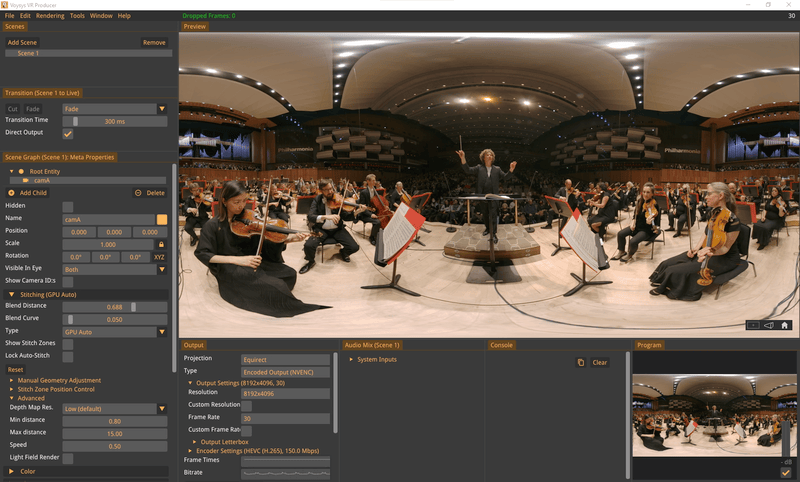Click the Reset stitching button
The image size is (800, 482).
point(15,369)
